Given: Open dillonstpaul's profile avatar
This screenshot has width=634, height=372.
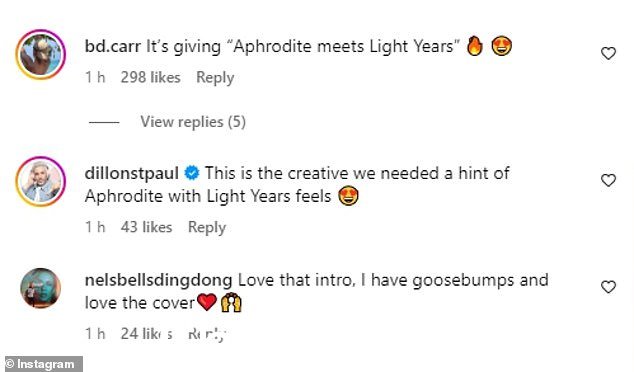Looking at the screenshot, I should pyautogui.click(x=40, y=182).
